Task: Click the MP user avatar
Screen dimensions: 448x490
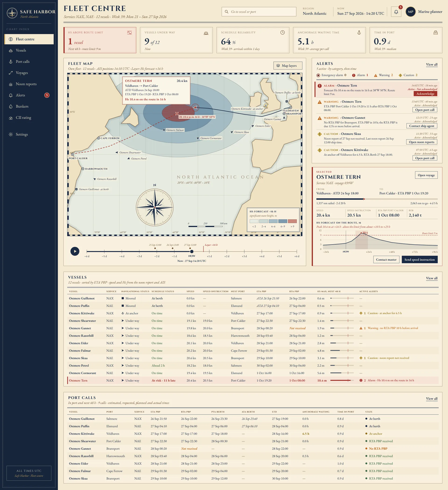Action: tap(411, 12)
